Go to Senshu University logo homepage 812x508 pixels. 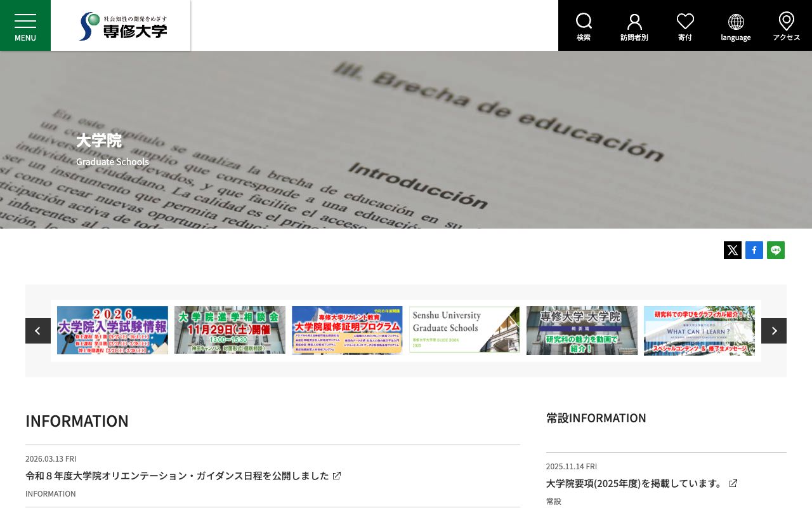[122, 26]
